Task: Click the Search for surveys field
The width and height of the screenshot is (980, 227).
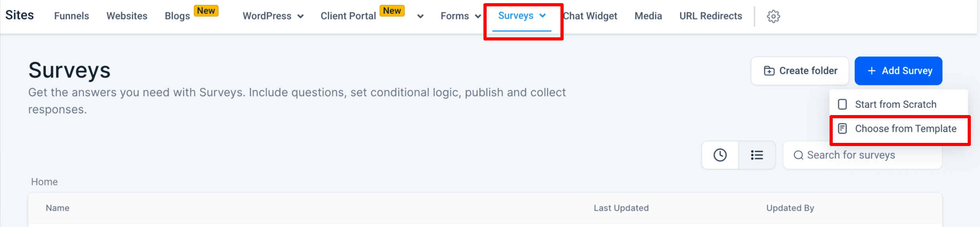Action: 863,155
